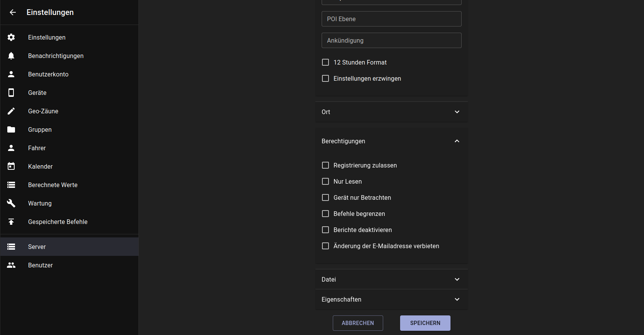The width and height of the screenshot is (644, 335).
Task: Enable the 12 Stunden Format checkbox
Action: [325, 62]
